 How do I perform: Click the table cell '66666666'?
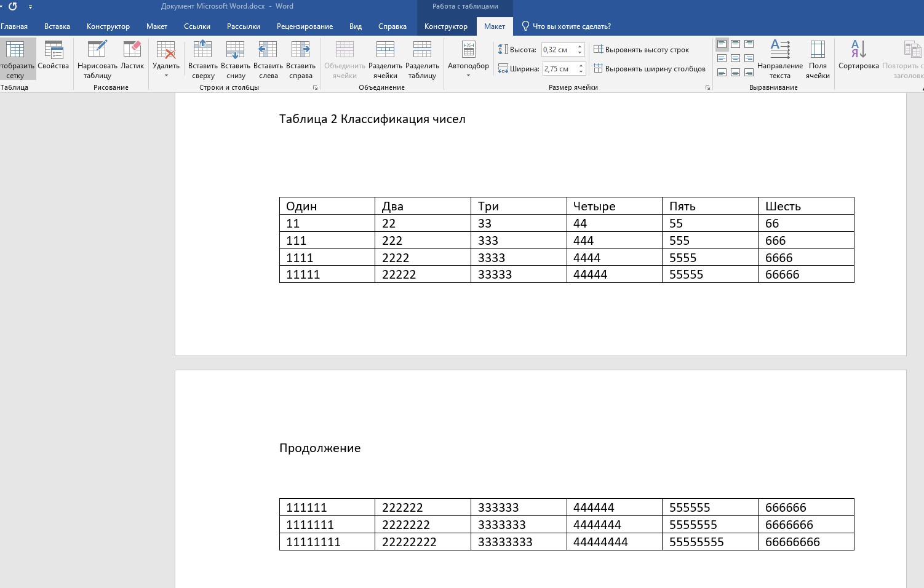click(x=806, y=542)
